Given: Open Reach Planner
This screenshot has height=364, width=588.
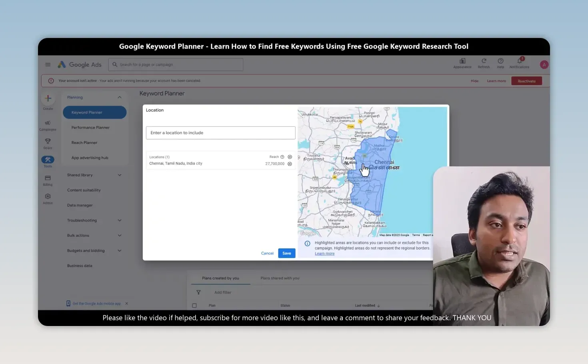Looking at the screenshot, I should (84, 143).
